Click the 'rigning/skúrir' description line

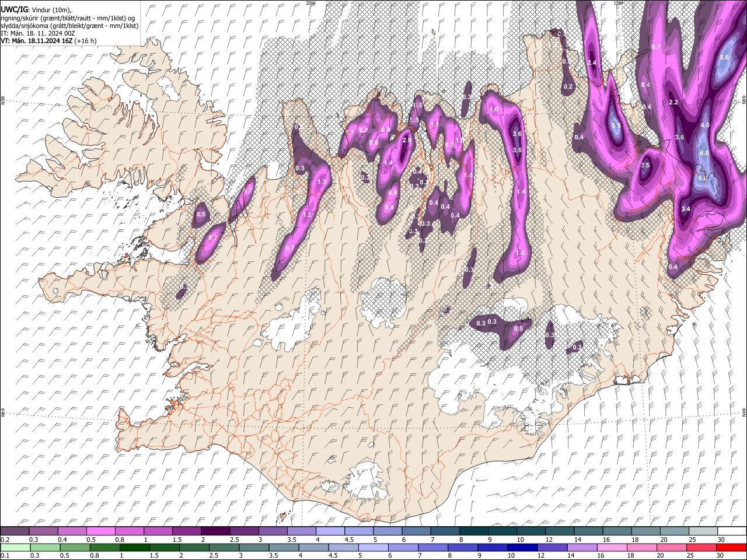[x=68, y=18]
